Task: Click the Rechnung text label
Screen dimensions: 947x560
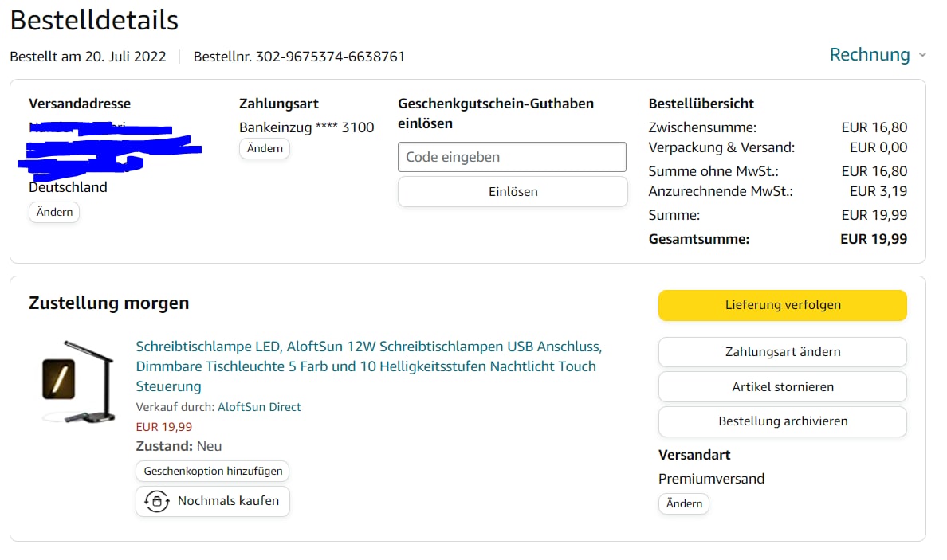Action: point(869,55)
